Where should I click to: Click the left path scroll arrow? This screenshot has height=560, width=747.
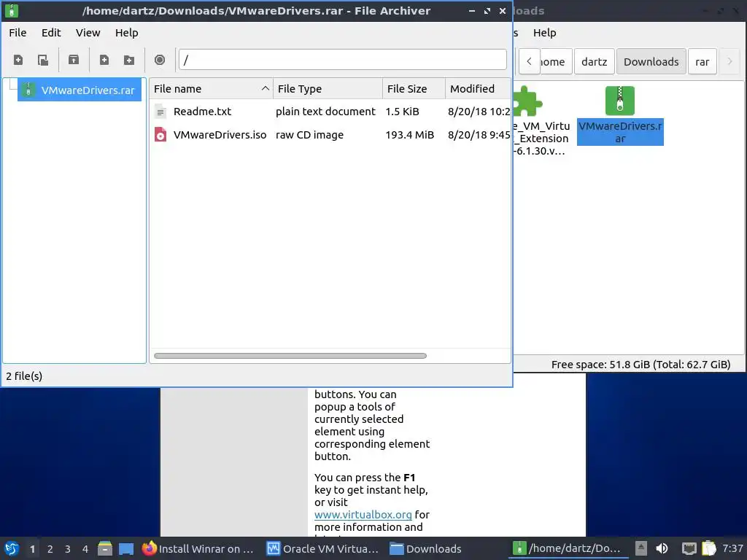click(x=530, y=61)
